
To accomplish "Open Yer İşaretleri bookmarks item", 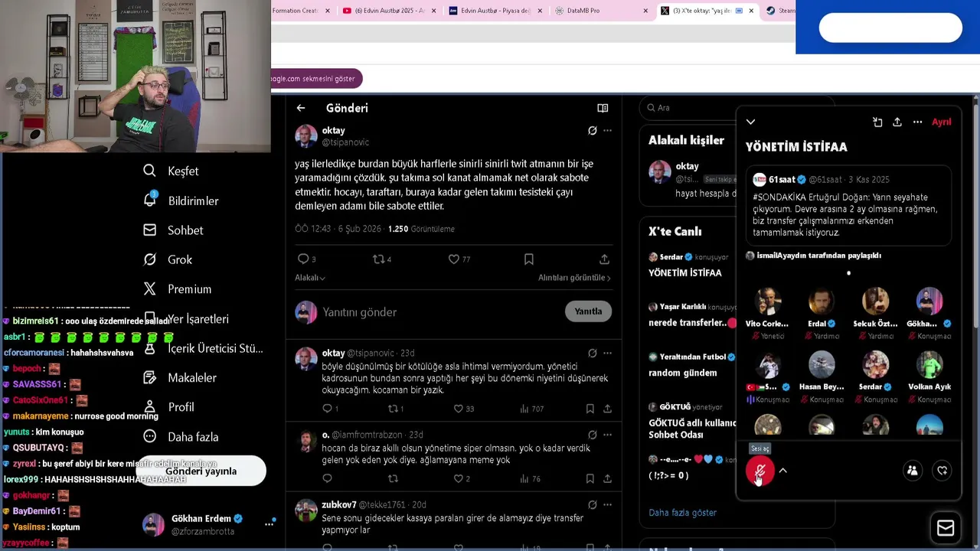I will tap(186, 319).
